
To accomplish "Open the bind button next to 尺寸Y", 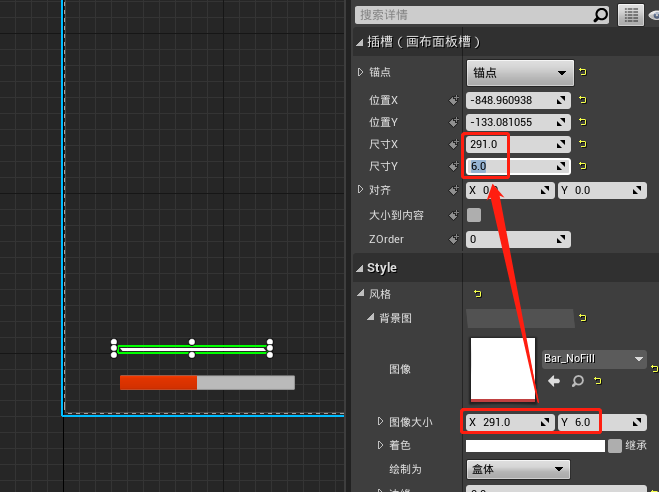I will (453, 166).
